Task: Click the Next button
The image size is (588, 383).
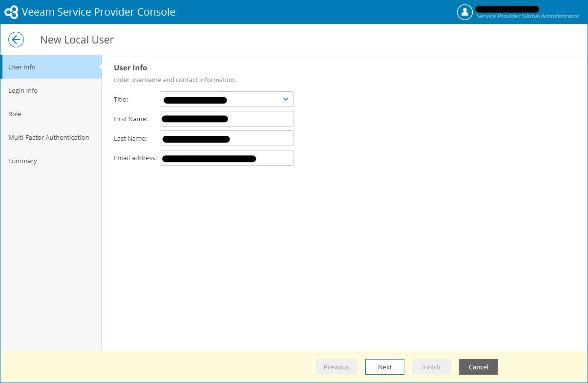Action: pyautogui.click(x=385, y=367)
